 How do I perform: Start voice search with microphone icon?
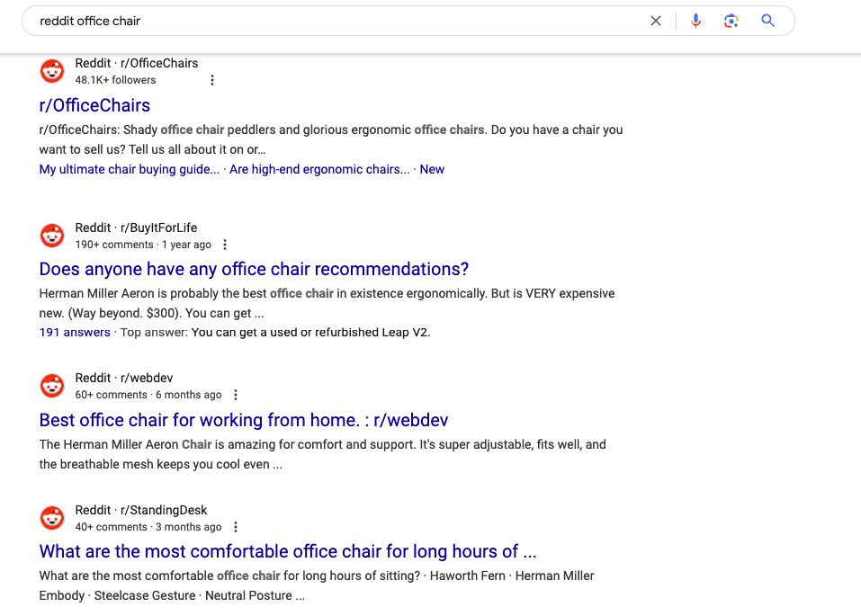click(x=695, y=21)
